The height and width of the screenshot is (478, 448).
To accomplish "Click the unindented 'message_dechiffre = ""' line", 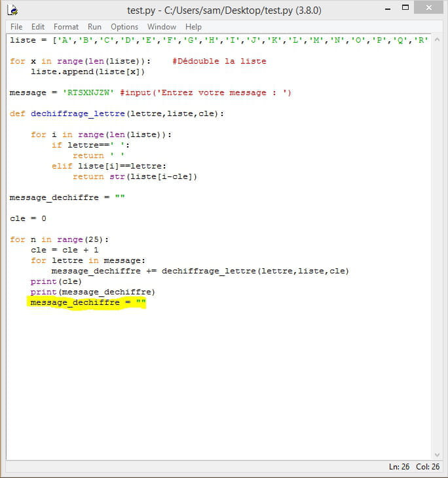I will (x=67, y=197).
